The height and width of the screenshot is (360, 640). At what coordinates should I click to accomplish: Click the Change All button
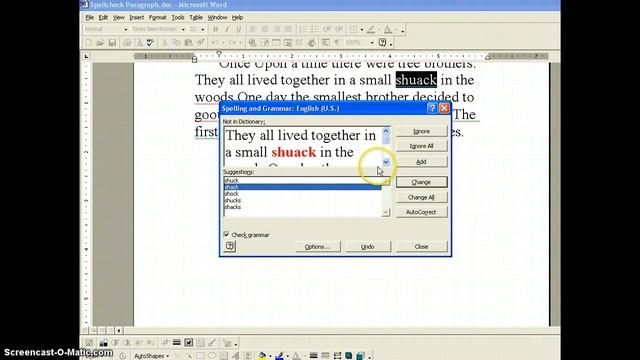click(421, 197)
